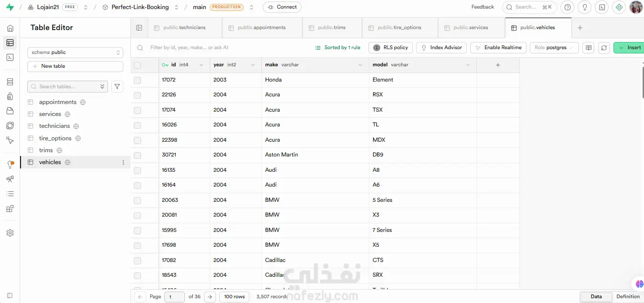644x303 pixels.
Task: Open the year column header dropdown
Action: click(253, 65)
